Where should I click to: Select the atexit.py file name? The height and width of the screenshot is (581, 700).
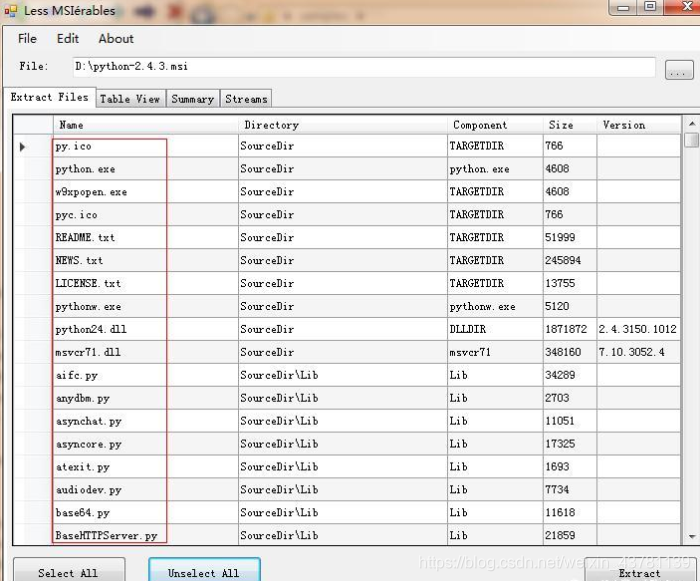(83, 467)
